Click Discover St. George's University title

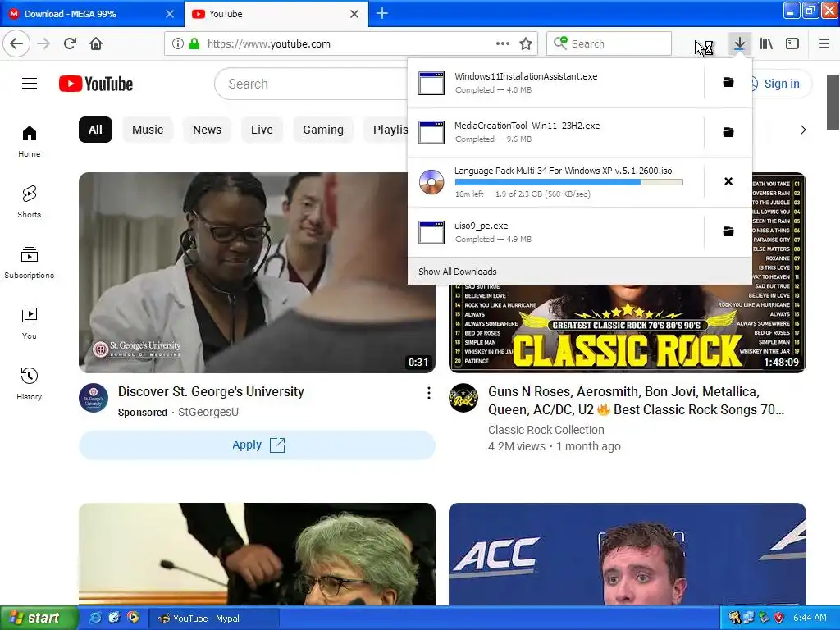pyautogui.click(x=211, y=391)
